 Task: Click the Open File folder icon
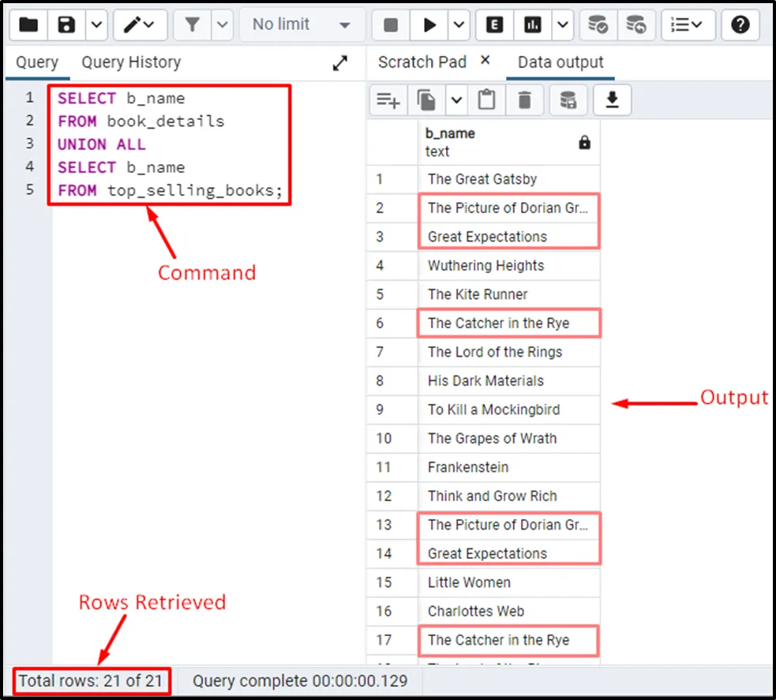pos(28,24)
